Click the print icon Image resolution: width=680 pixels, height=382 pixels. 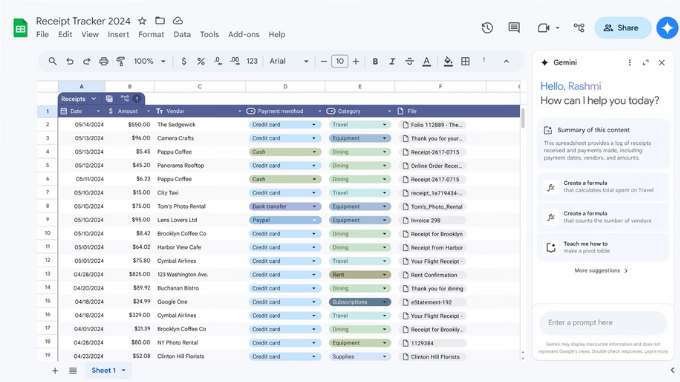click(x=104, y=62)
